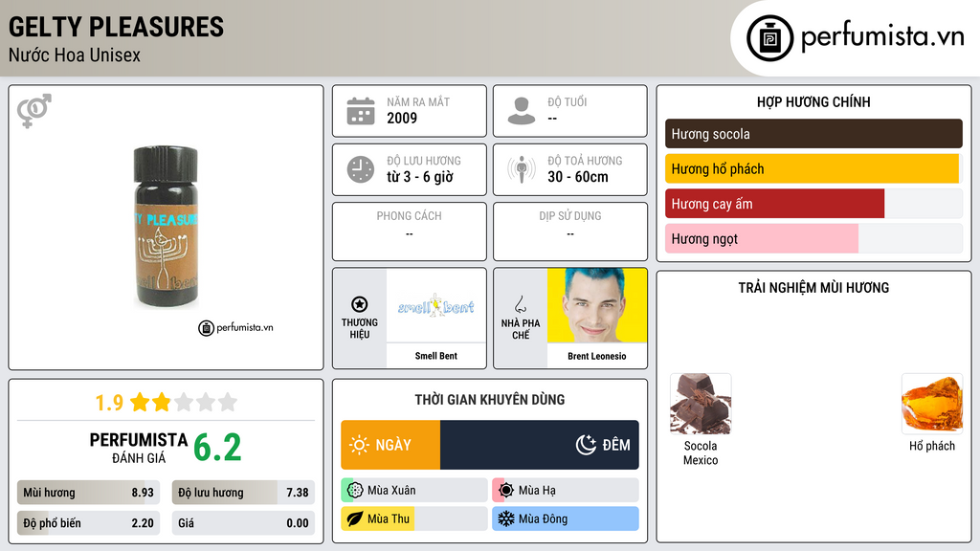Click the PHONG CÁCH style box
The width and height of the screenshot is (980, 551).
pyautogui.click(x=410, y=231)
